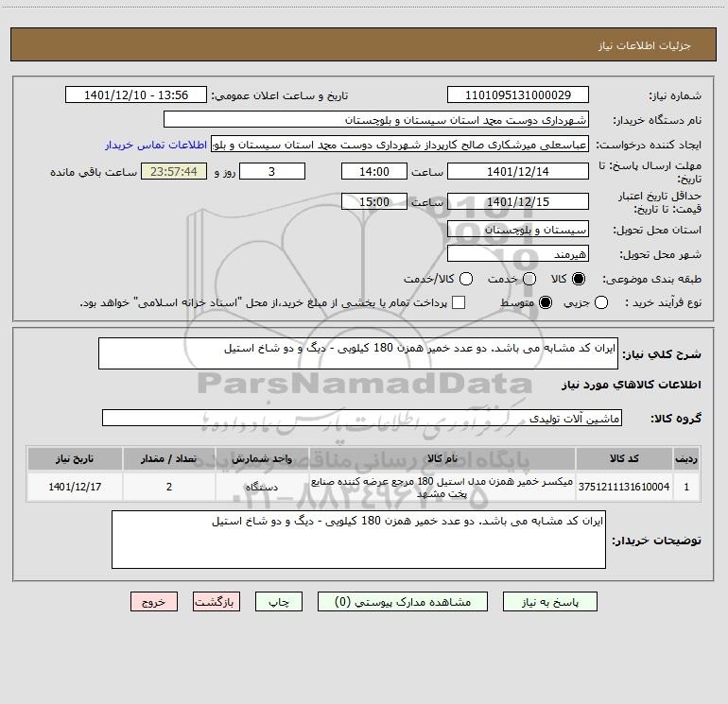Open اطلاعات تماس خریدار link
This screenshot has width=728, height=704.
pyautogui.click(x=156, y=145)
